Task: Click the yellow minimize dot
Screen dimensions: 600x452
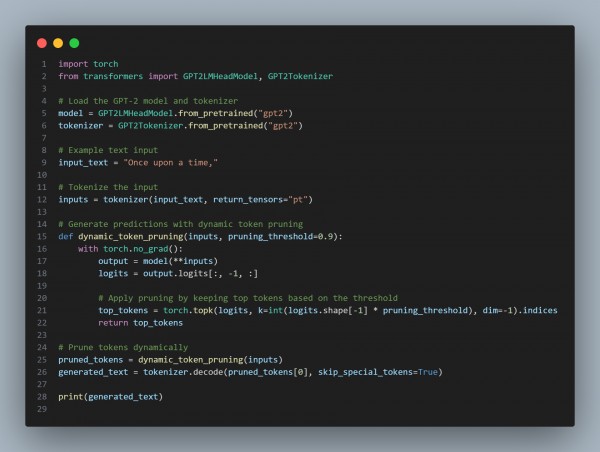Action: pyautogui.click(x=58, y=43)
